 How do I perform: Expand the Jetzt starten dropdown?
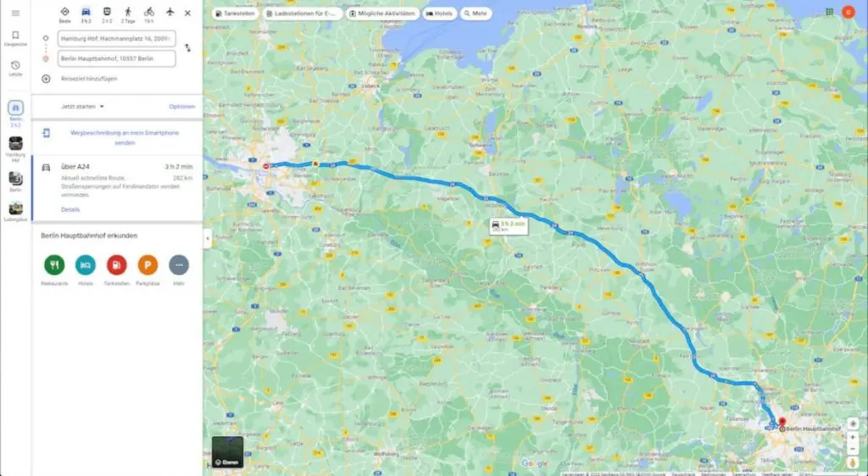point(82,107)
